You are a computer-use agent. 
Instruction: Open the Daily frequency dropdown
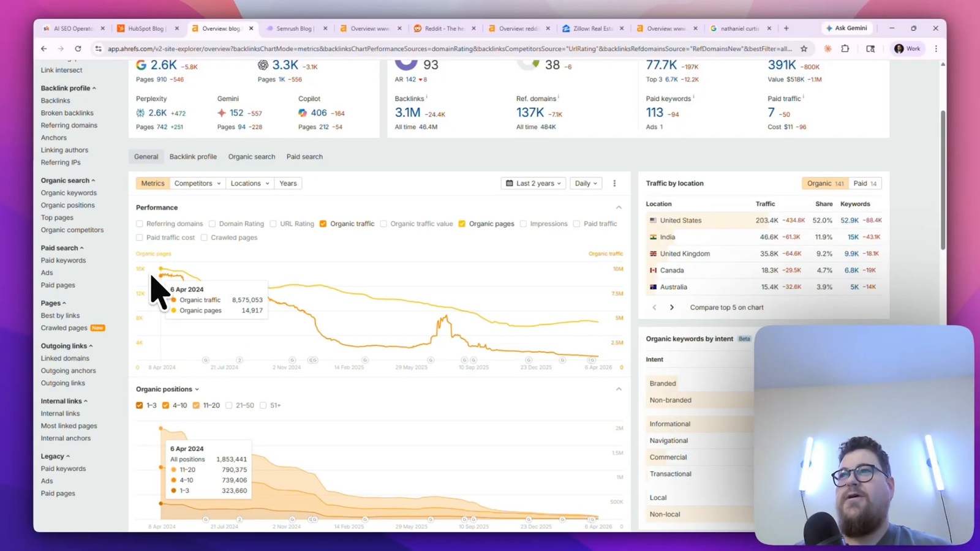[585, 183]
